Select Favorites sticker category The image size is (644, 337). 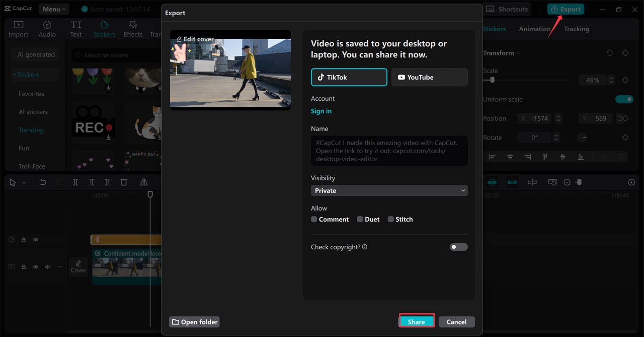click(31, 94)
